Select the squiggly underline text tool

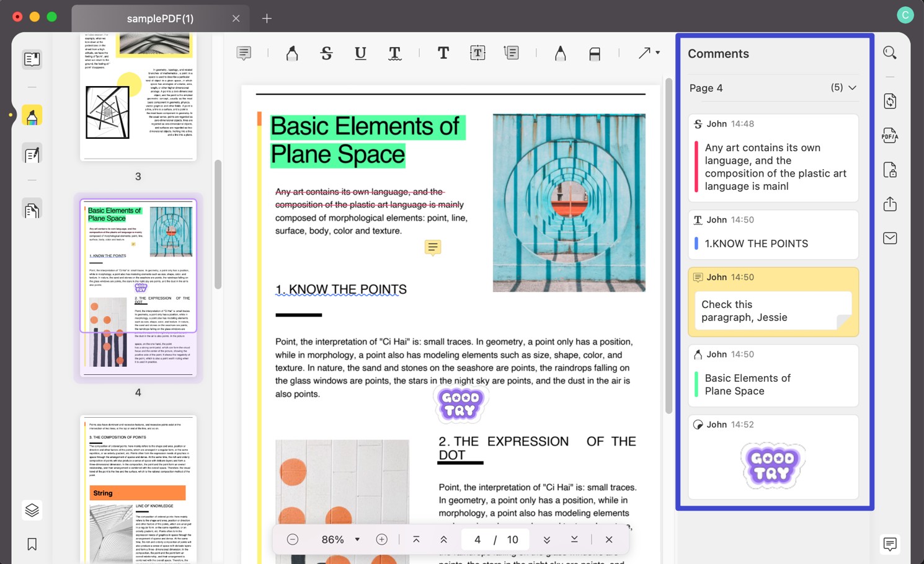pyautogui.click(x=394, y=53)
